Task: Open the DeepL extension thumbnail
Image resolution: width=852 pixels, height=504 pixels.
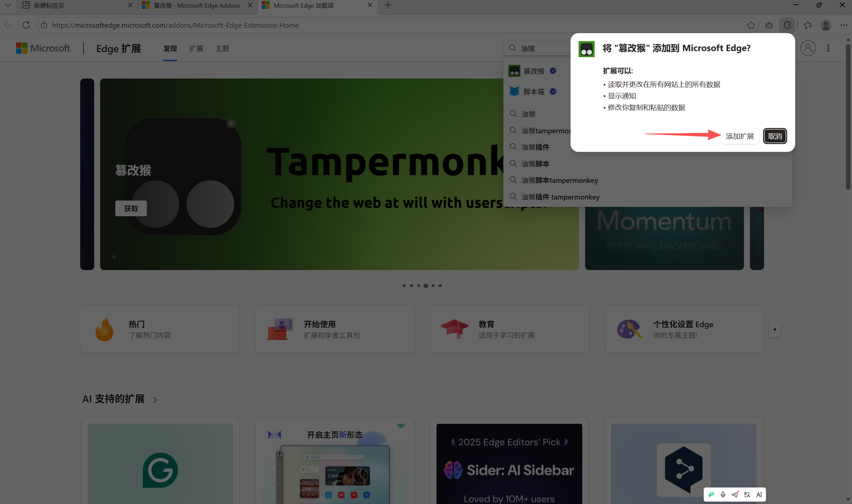Action: click(684, 464)
